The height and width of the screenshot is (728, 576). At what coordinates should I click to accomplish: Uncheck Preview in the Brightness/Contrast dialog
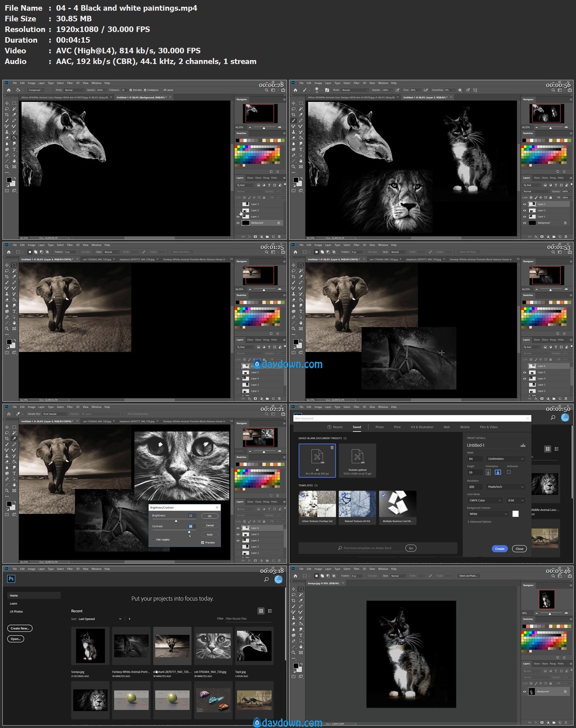click(x=202, y=542)
